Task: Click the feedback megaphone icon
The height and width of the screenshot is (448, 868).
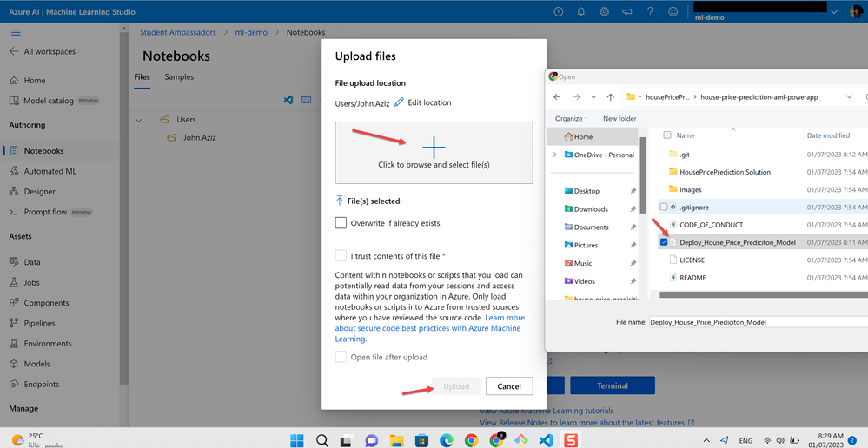Action: 627,11
